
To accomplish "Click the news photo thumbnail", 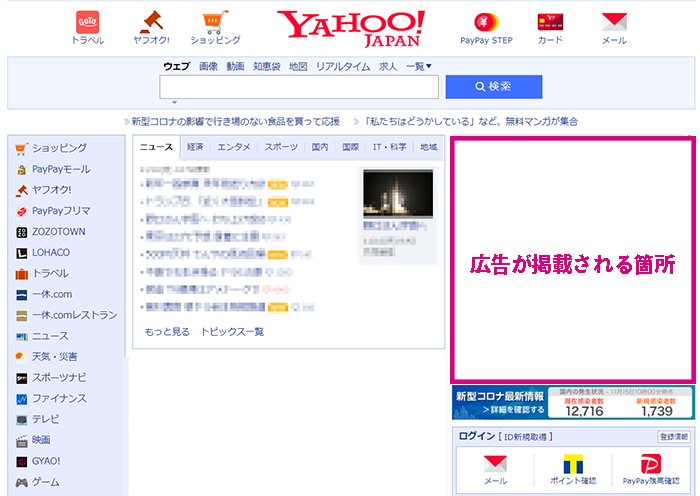I will click(398, 193).
